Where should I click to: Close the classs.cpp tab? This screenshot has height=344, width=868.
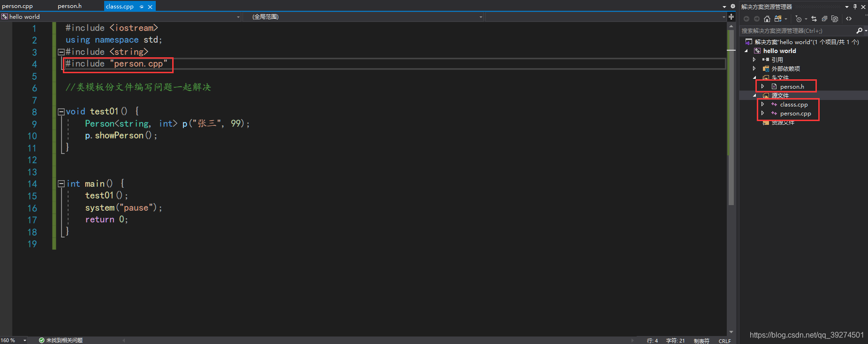point(150,7)
